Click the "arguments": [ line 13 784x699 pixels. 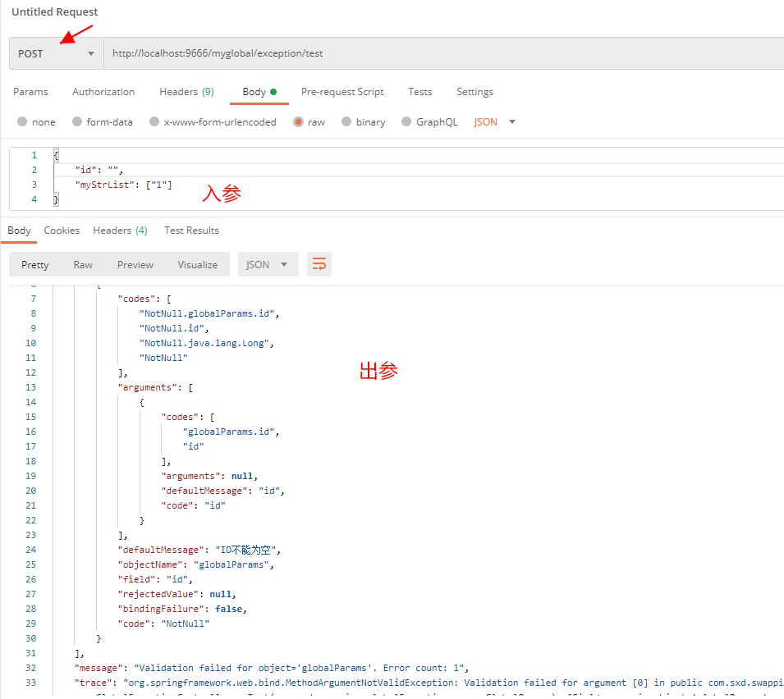(x=155, y=388)
